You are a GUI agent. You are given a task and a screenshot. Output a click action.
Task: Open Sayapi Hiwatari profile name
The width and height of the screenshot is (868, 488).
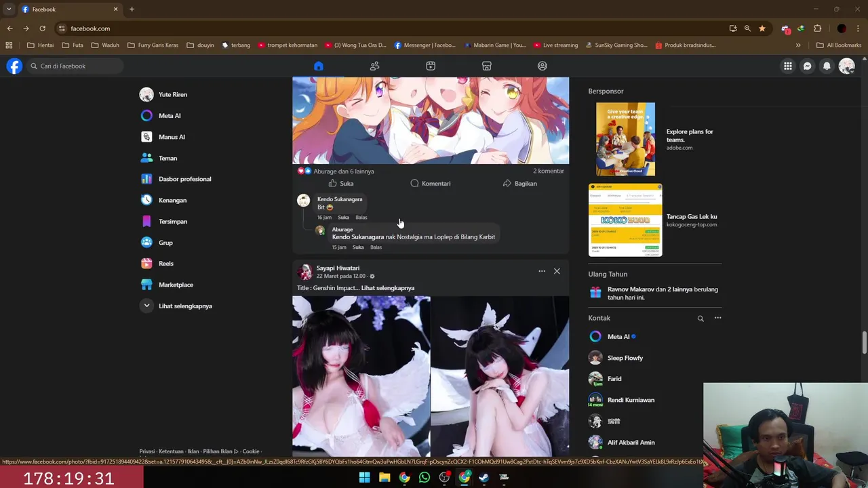pyautogui.click(x=338, y=268)
